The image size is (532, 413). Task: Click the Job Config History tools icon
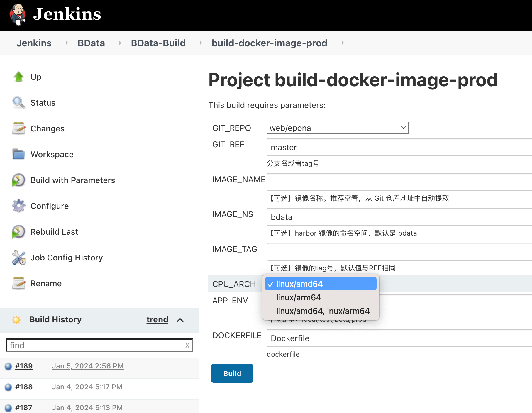(x=19, y=258)
